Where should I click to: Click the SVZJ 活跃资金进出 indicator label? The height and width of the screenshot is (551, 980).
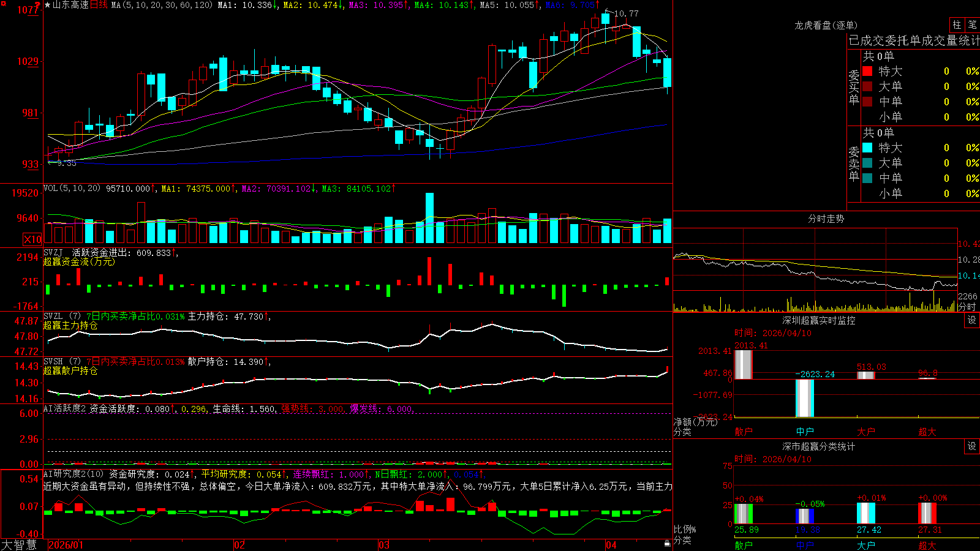coord(86,252)
